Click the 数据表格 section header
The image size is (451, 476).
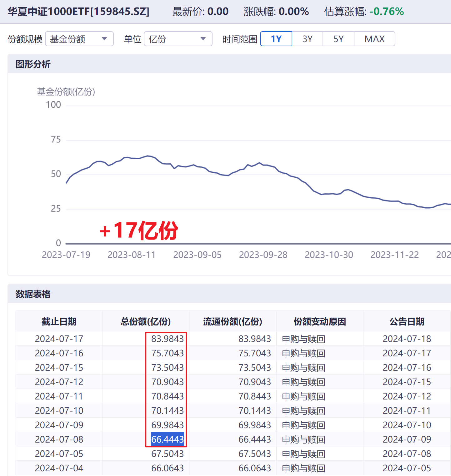tap(33, 294)
